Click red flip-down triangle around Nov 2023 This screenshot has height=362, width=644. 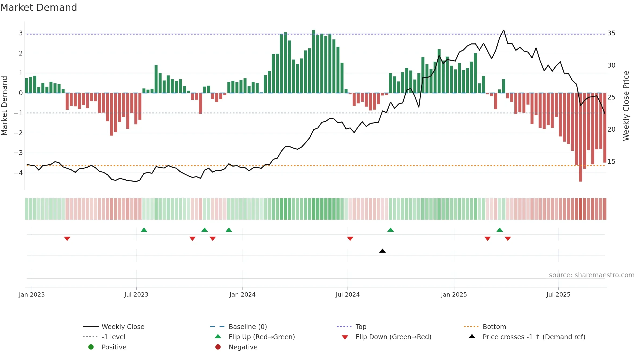point(213,239)
